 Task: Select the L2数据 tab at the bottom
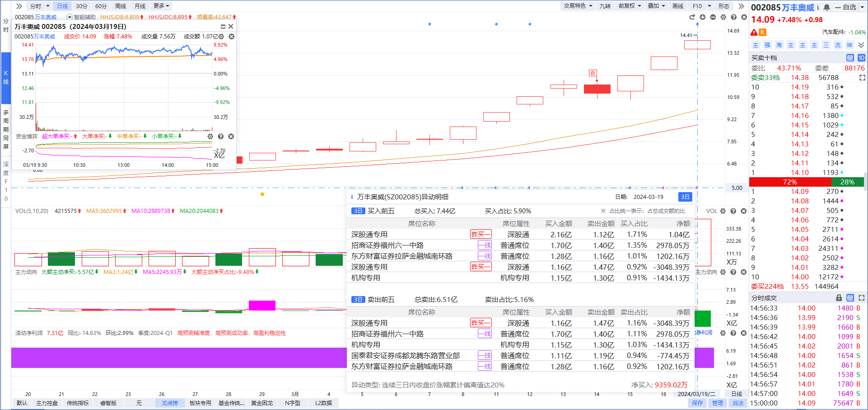click(x=323, y=403)
